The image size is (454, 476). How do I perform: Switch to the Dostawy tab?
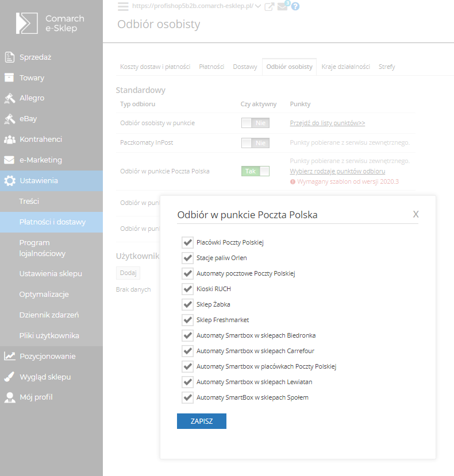(x=245, y=67)
